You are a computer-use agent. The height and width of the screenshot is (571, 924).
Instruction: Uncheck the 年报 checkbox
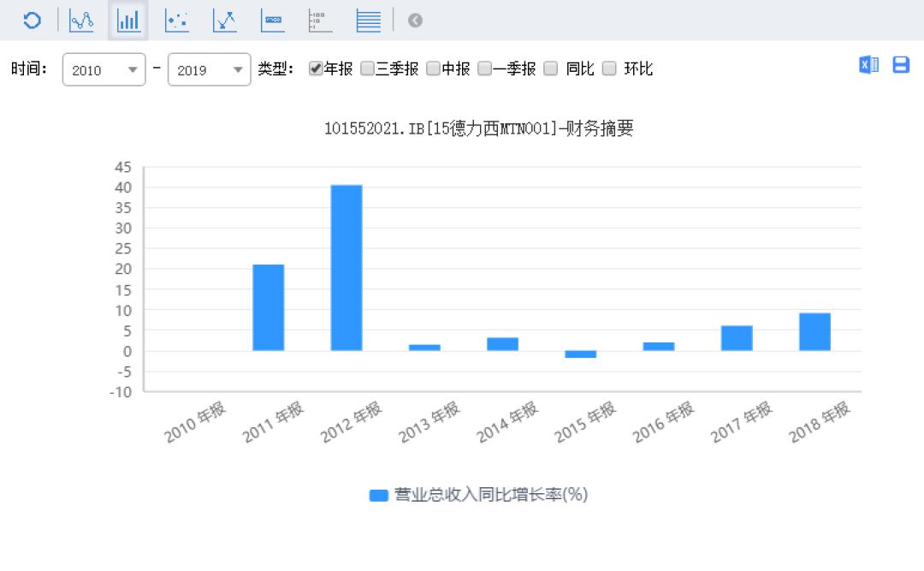point(315,68)
